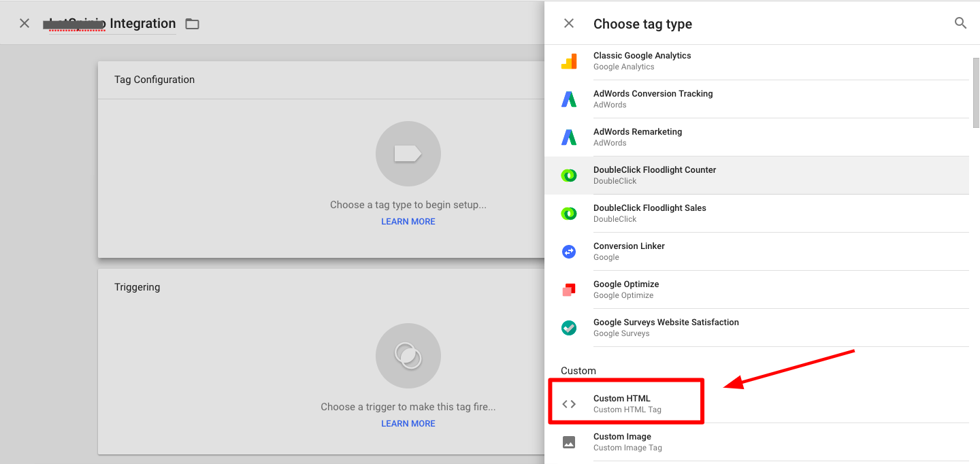
Task: Click the Triggering section header
Action: pyautogui.click(x=137, y=287)
